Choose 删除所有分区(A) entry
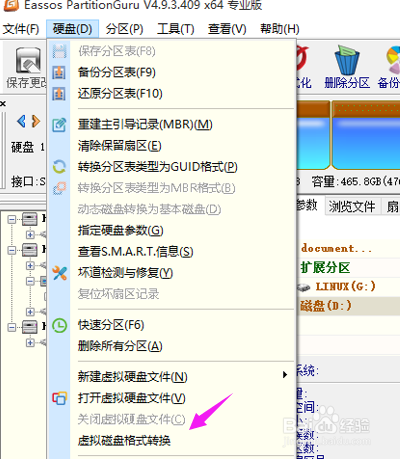 pyautogui.click(x=120, y=346)
